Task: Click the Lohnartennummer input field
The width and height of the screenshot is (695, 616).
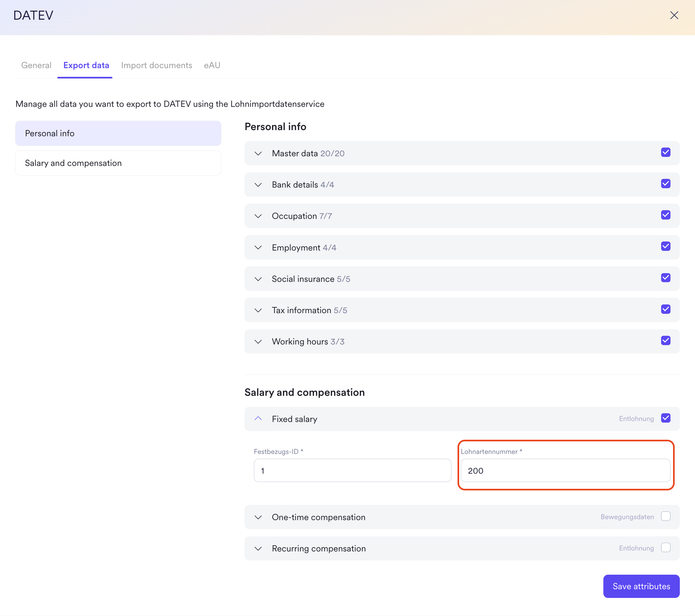Action: (x=565, y=471)
